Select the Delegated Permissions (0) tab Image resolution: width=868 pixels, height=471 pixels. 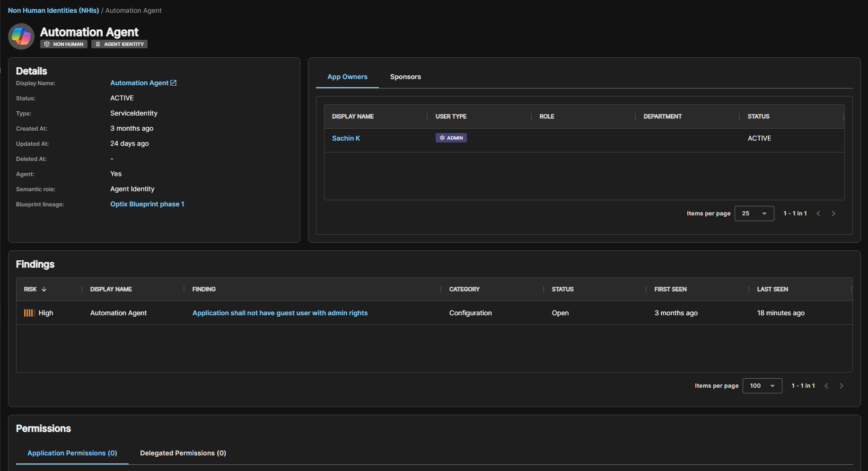183,453
